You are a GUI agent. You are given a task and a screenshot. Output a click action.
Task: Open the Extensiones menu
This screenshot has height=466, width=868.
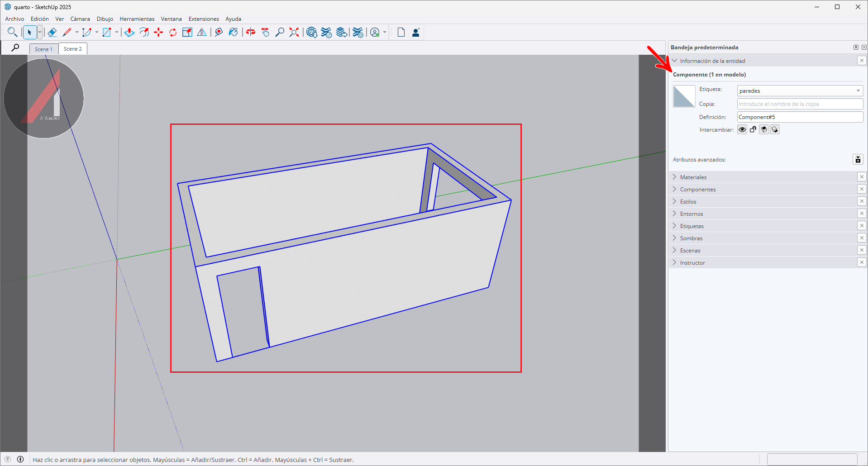[204, 19]
